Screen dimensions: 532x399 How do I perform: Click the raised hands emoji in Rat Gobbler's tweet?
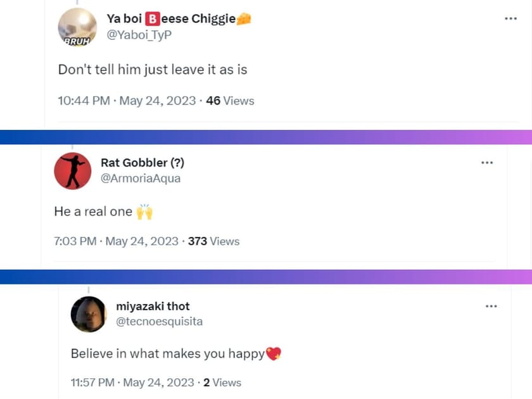(x=146, y=211)
